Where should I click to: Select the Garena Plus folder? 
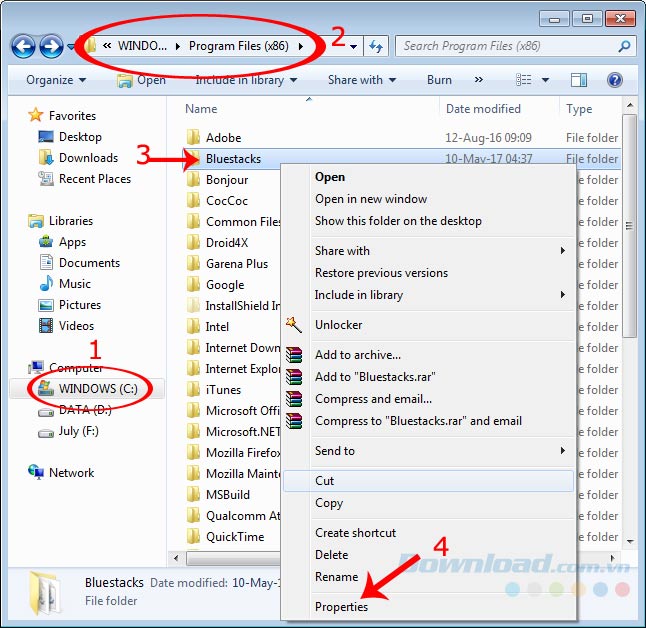(236, 264)
